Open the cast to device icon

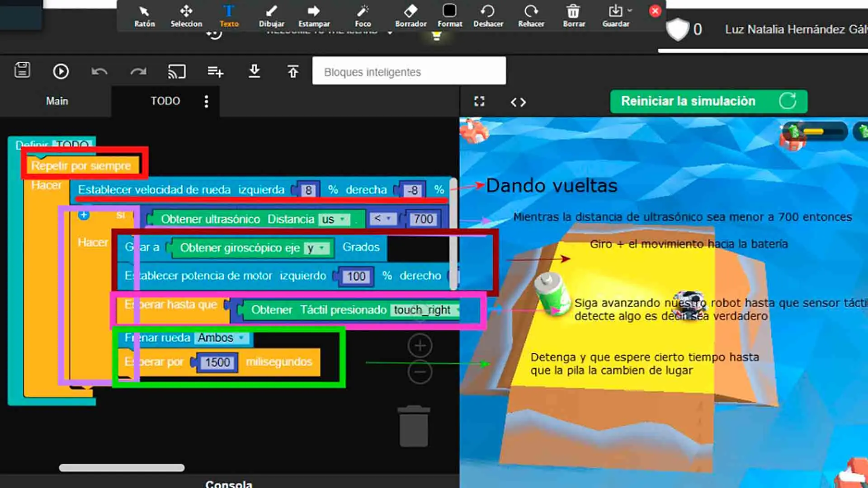pos(177,71)
